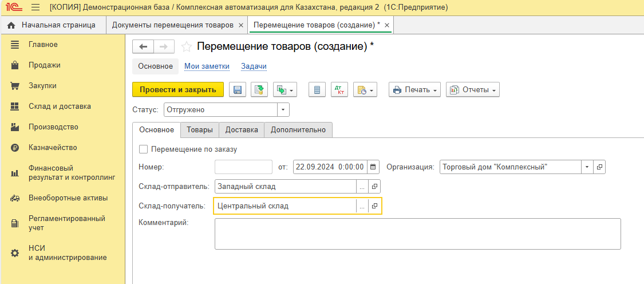Open the main hamburger menu in the title bar

[x=35, y=7]
